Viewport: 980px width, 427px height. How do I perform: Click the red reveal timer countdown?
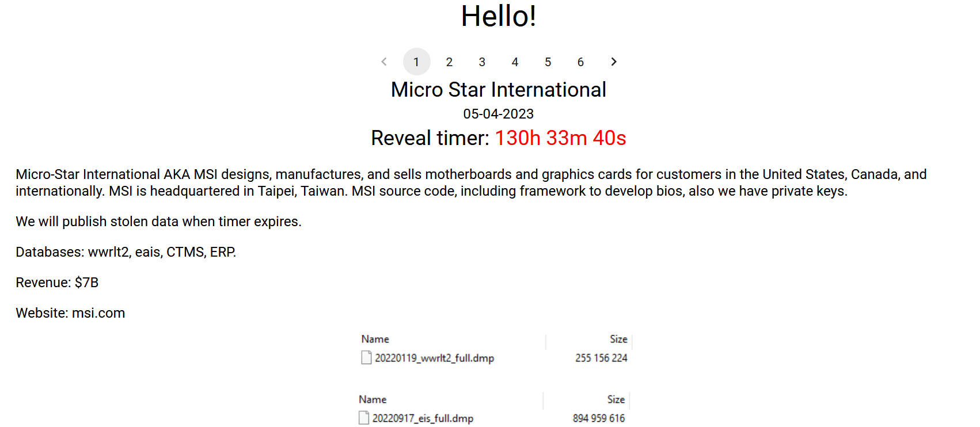pyautogui.click(x=560, y=138)
